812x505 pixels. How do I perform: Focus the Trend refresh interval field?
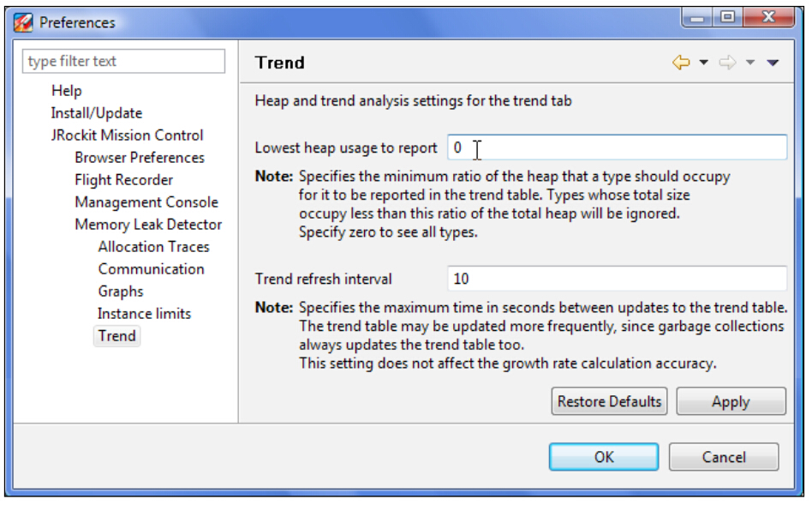click(617, 279)
